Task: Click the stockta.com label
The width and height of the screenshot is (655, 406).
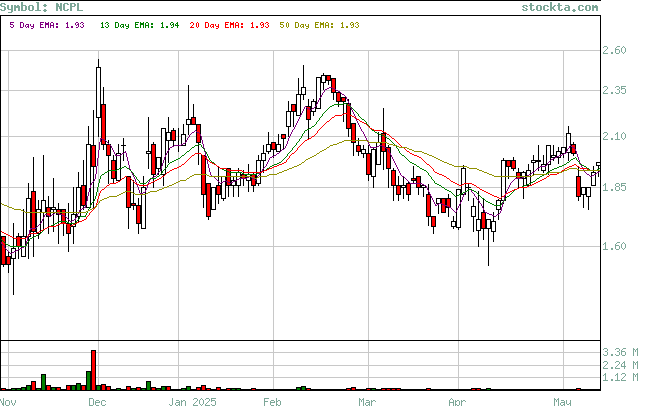Action: pos(560,7)
